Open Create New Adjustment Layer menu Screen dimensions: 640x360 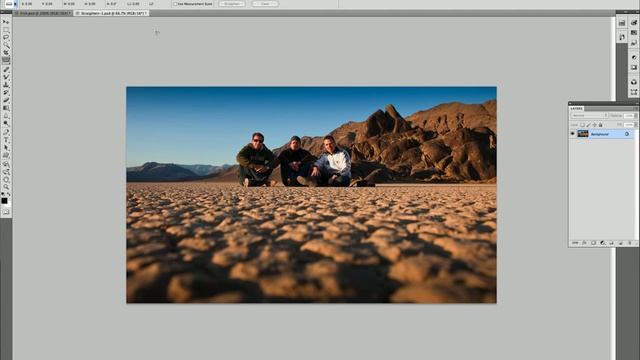tap(602, 243)
